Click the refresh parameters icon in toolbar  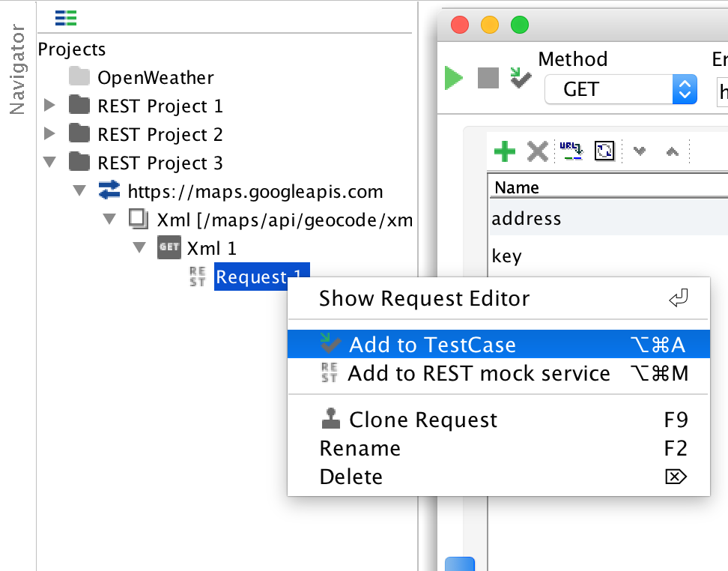[x=604, y=151]
